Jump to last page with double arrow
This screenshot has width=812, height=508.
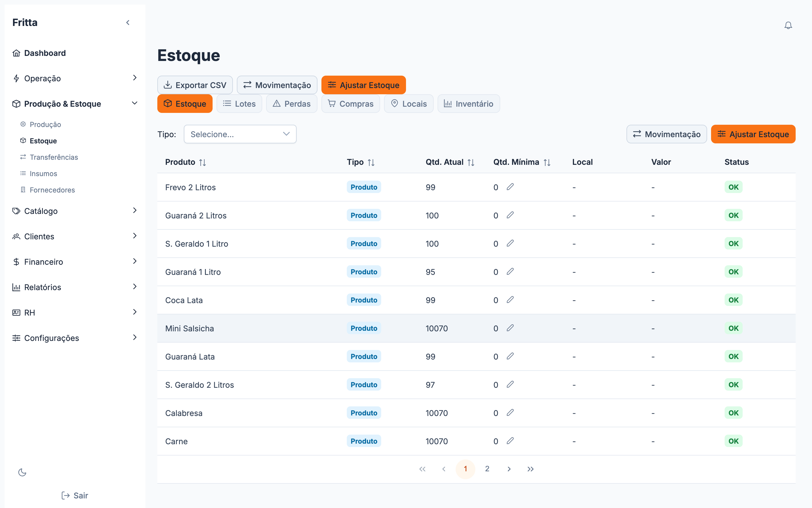click(x=530, y=469)
